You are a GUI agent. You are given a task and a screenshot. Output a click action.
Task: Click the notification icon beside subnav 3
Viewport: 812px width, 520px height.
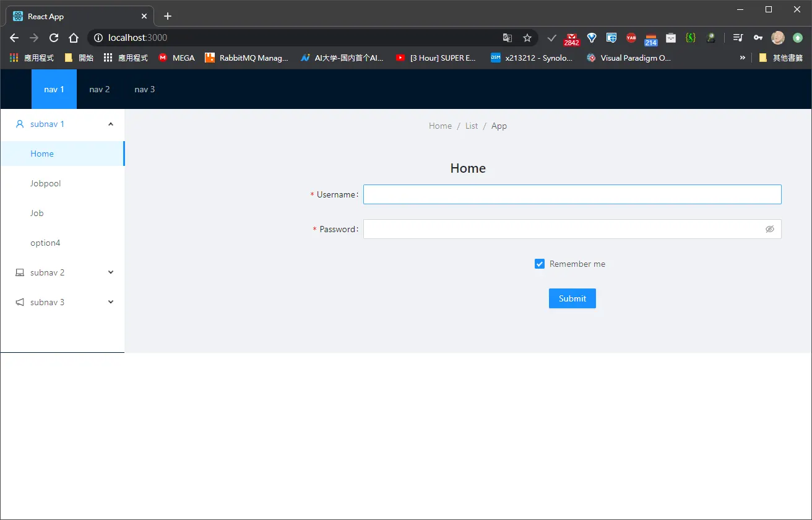[x=20, y=302]
